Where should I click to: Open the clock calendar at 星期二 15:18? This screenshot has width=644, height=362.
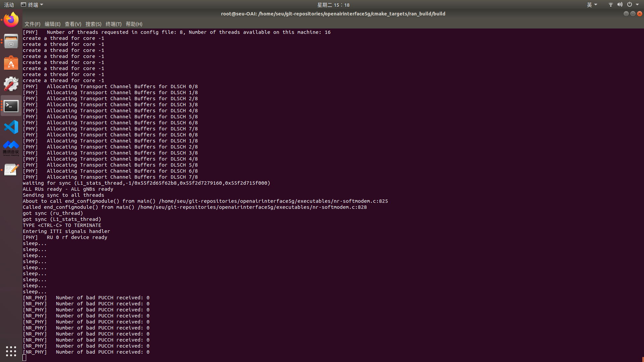(x=333, y=5)
